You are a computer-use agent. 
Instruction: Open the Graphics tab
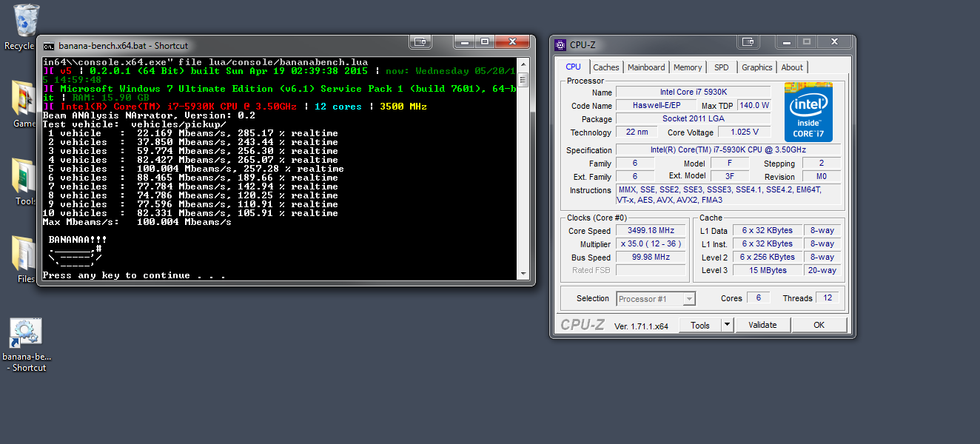click(756, 67)
